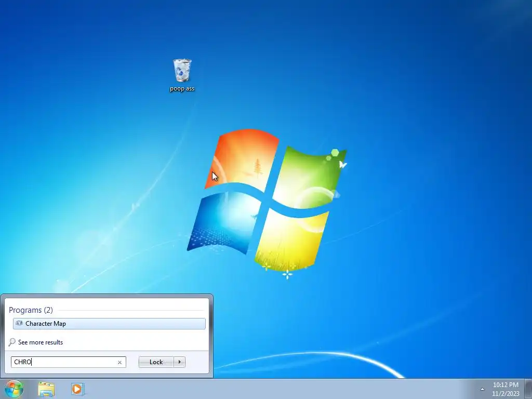Clear the search text with the X button
Image resolution: width=532 pixels, height=399 pixels.
pos(119,362)
